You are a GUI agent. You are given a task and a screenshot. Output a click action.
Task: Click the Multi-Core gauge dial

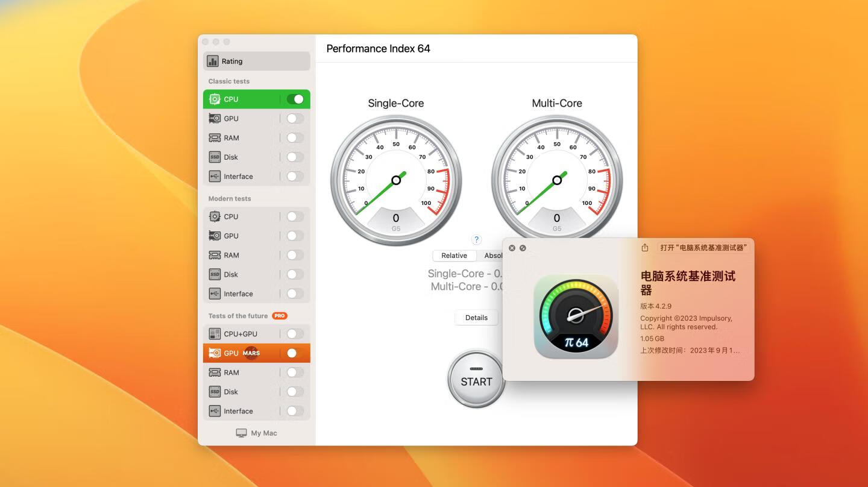[557, 180]
